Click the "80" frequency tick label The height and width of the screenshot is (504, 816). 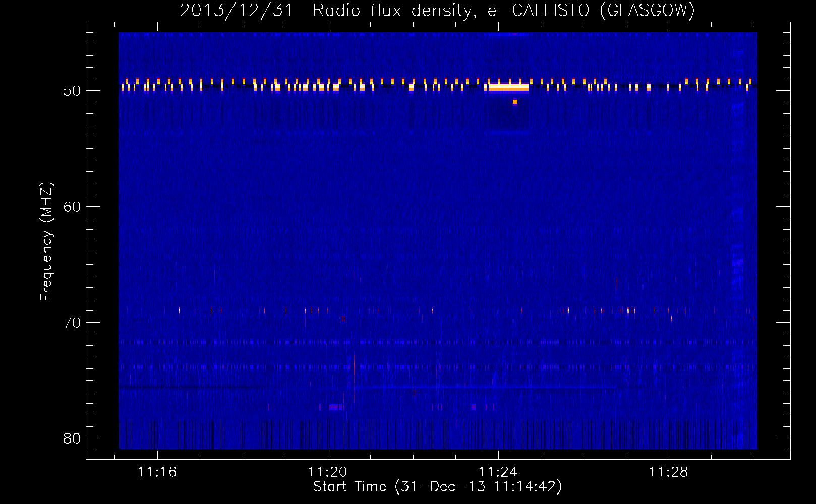tap(72, 438)
